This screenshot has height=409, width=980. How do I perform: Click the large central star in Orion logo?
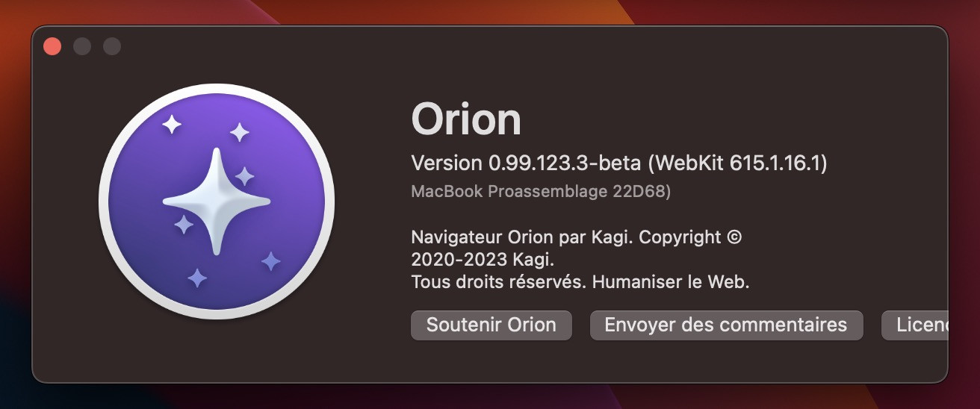tap(216, 200)
